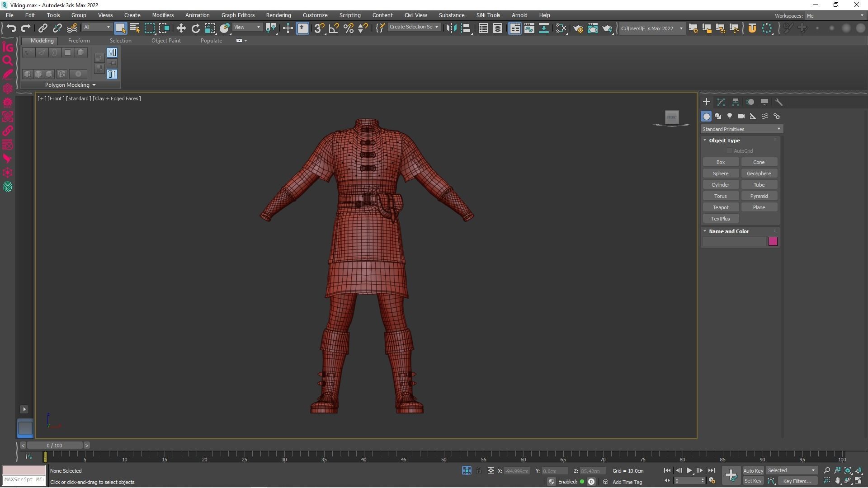The image size is (868, 488).
Task: Open the Graph Editors menu
Action: [x=238, y=15]
